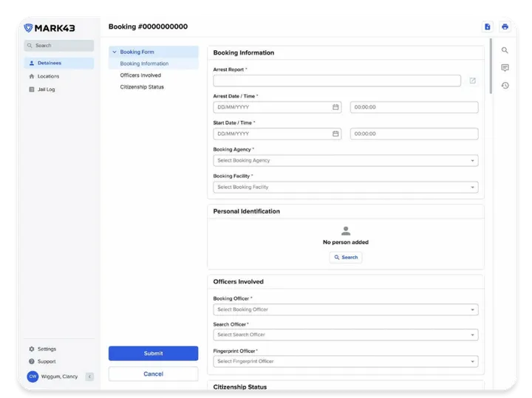This screenshot has height=398, width=532.
Task: Collapse the sidebar with the chevron button
Action: pos(89,377)
